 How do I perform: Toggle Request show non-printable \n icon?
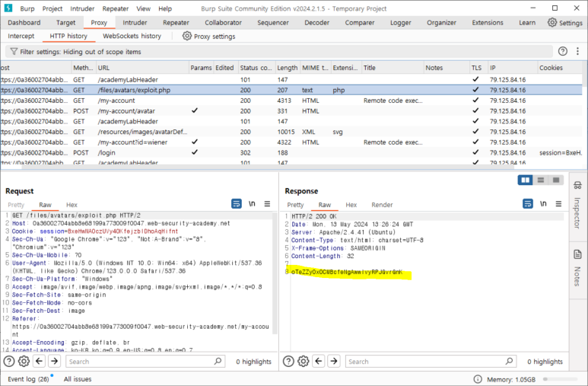point(252,203)
